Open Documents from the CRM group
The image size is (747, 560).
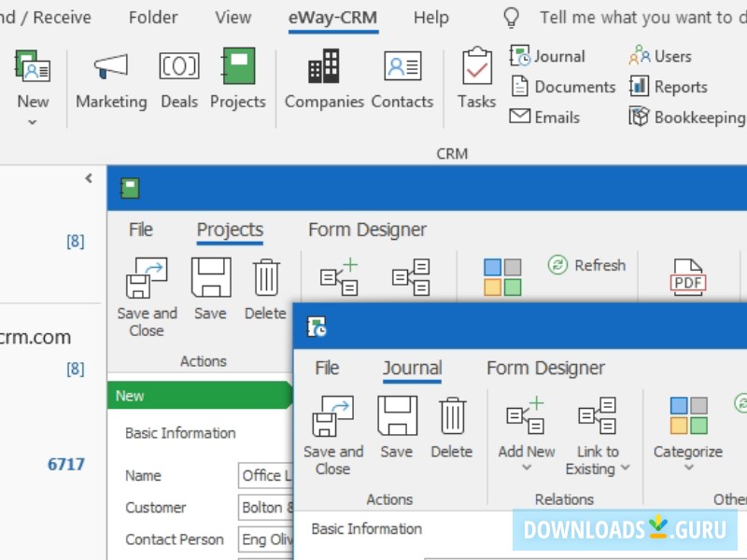563,87
